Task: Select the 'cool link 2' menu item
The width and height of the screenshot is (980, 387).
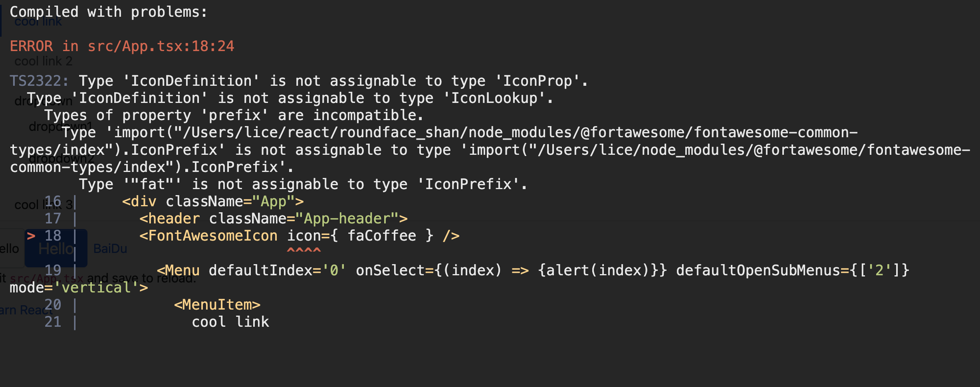Action: pos(43,61)
